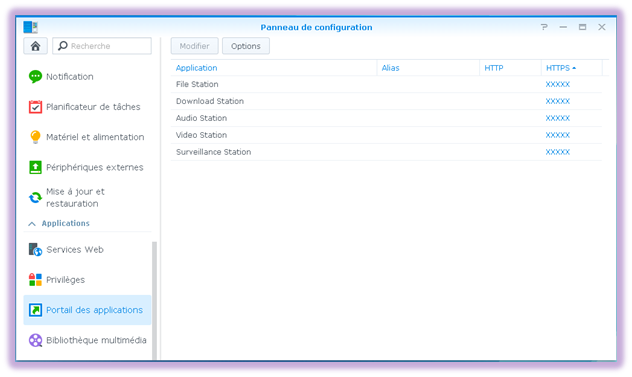Close the Panneau de configuration window

tap(602, 27)
